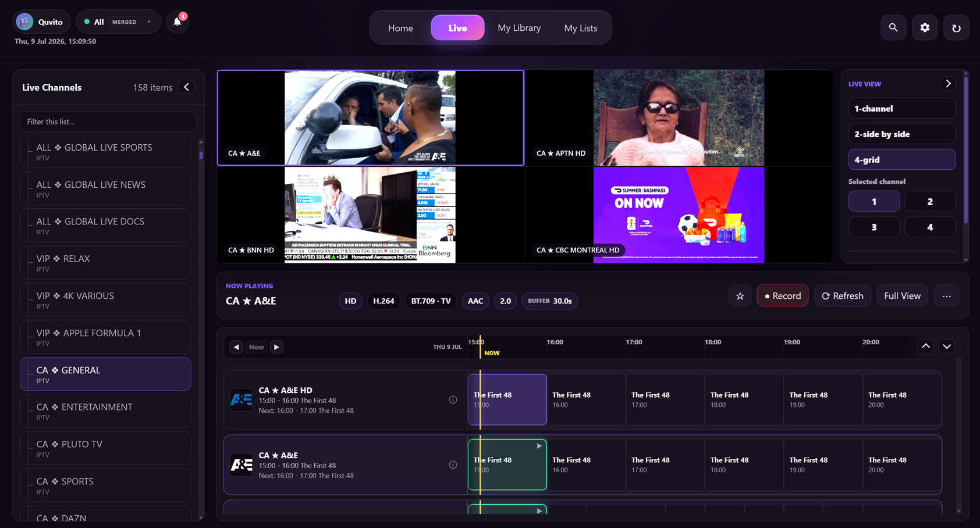Select the CA ★ BNN HD video tile

[371, 215]
